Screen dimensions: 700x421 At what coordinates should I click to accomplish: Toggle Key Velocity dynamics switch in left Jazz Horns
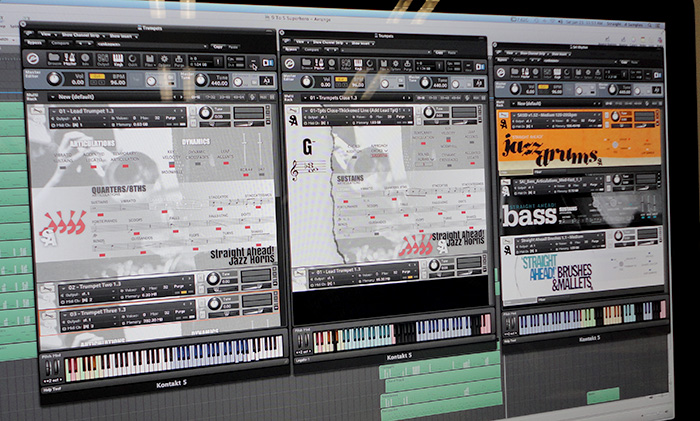171,165
